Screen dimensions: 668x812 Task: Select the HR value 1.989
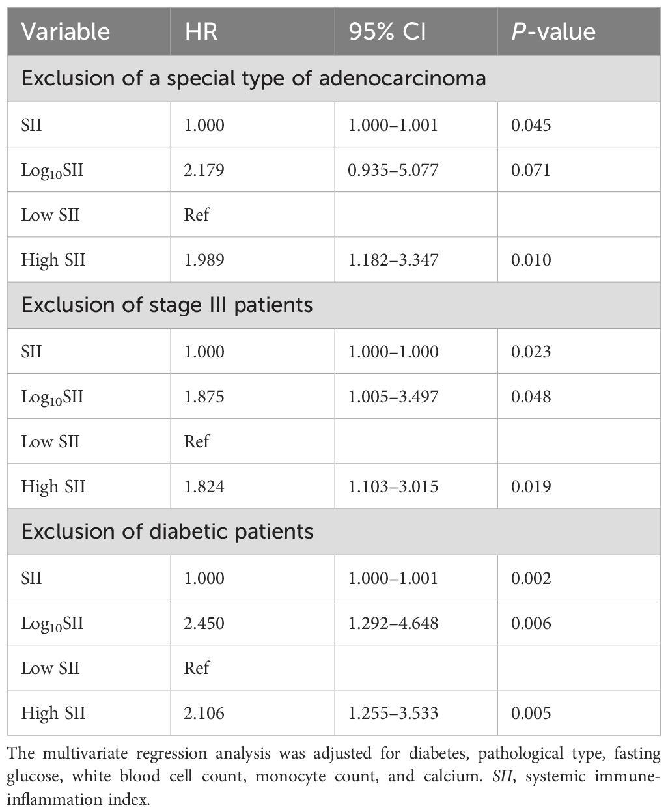(x=204, y=260)
